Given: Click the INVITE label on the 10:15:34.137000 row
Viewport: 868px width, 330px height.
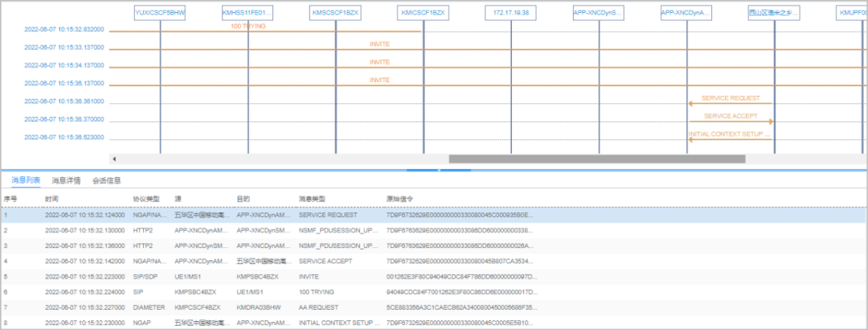Looking at the screenshot, I should pos(379,62).
